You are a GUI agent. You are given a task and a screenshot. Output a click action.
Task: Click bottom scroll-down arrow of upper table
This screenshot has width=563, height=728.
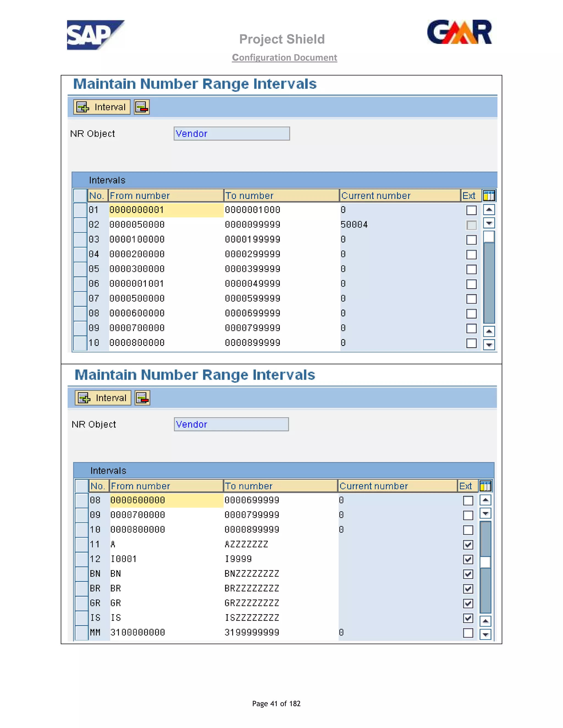(x=489, y=345)
